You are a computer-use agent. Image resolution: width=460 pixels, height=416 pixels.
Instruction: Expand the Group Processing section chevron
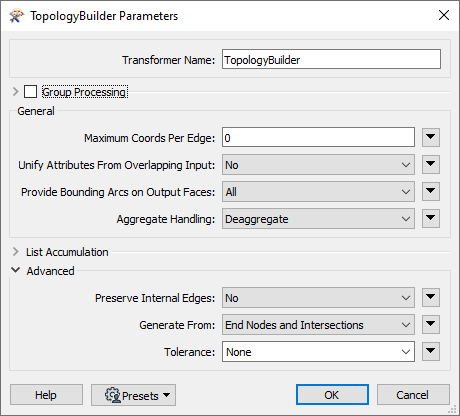tap(15, 92)
